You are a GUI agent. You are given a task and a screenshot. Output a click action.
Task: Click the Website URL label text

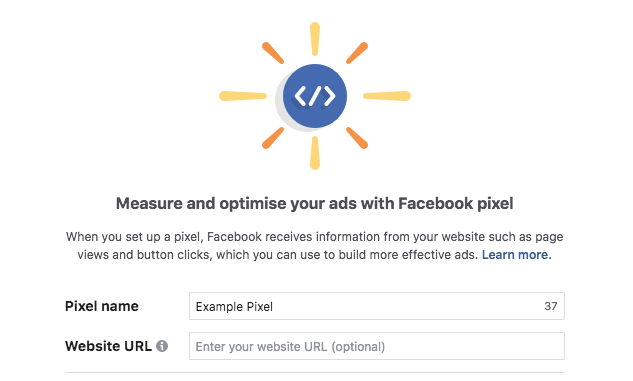[108, 346]
